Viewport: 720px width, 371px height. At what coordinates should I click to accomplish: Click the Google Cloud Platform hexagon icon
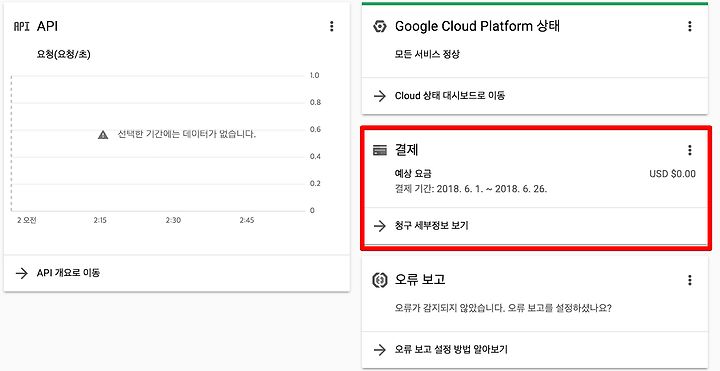(380, 26)
